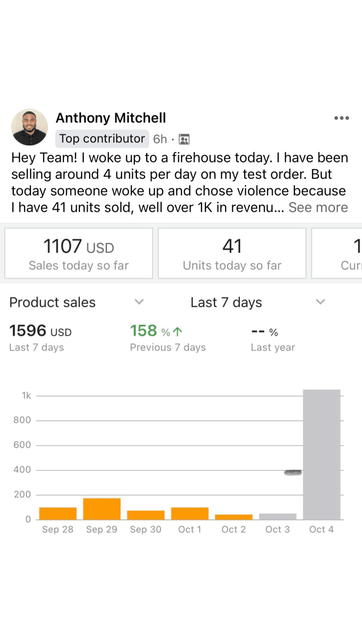This screenshot has height=644, width=362.
Task: Click the Oct 4 gray bar
Action: point(321,454)
